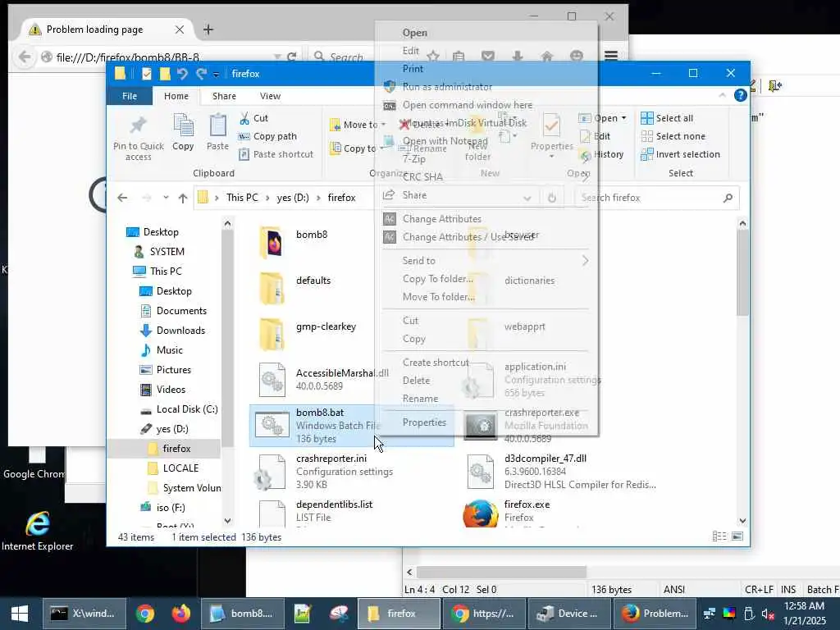Click the Cut scissors button
840x630 pixels.
(253, 118)
